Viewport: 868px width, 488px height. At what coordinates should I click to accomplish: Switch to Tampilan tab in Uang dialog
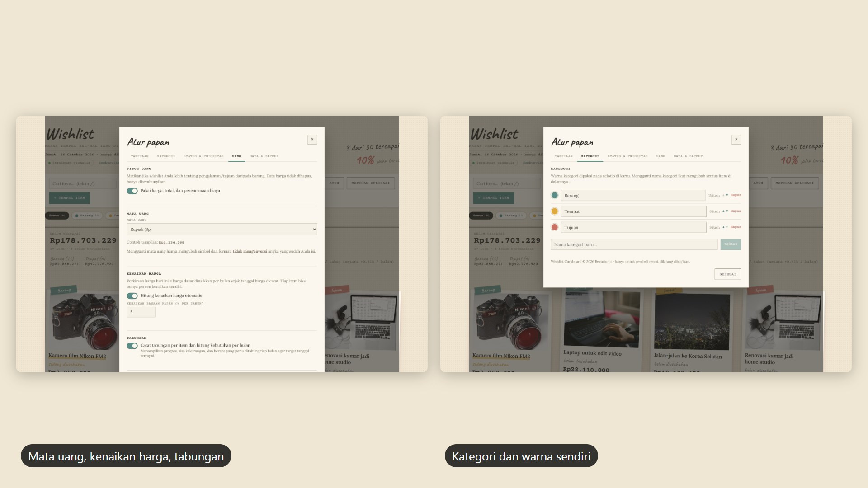[139, 156]
